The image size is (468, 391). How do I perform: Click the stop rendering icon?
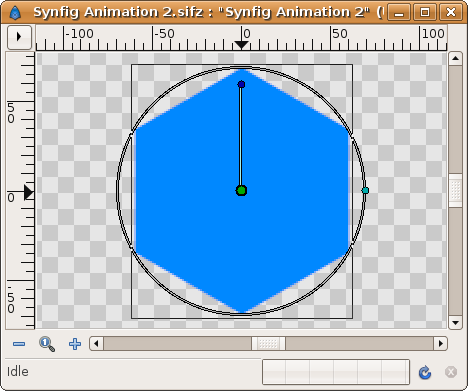(x=451, y=372)
